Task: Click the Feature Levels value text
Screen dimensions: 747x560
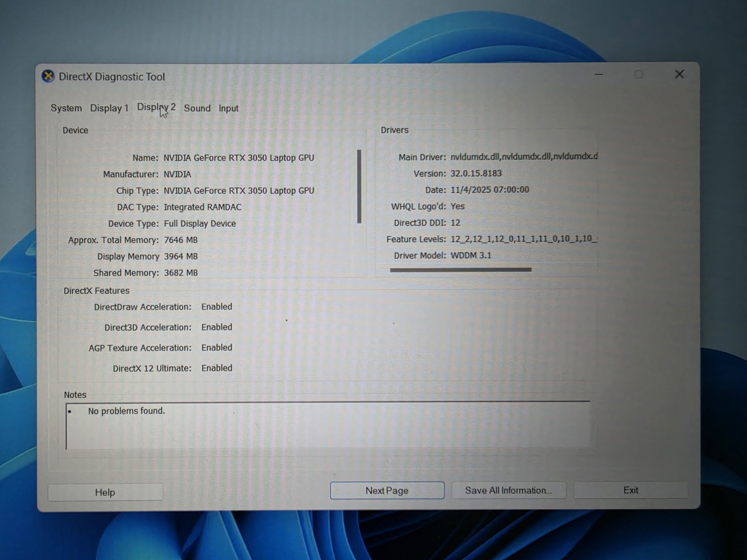Action: (524, 239)
